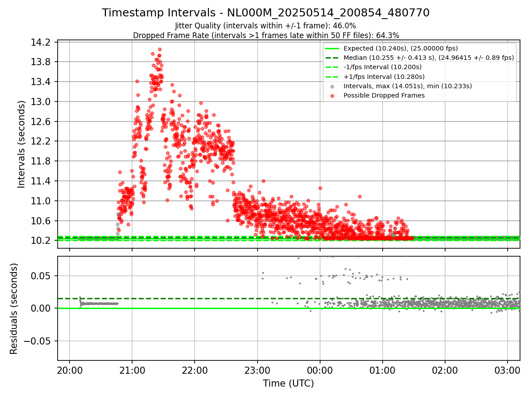The height and width of the screenshot is (399, 532).
Task: Click the Intervals (seconds) y-axis label
Action: pyautogui.click(x=21, y=144)
